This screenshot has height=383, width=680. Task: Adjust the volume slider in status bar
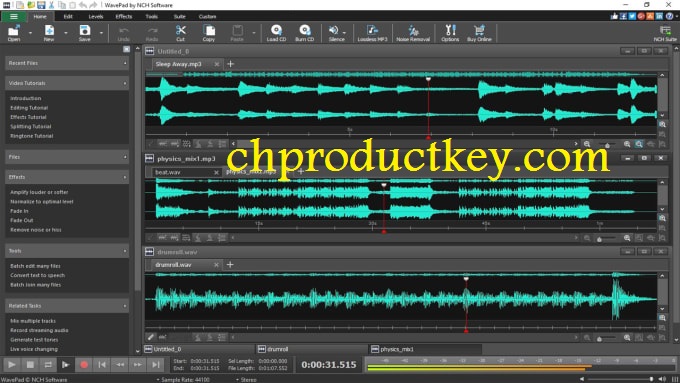(620, 379)
